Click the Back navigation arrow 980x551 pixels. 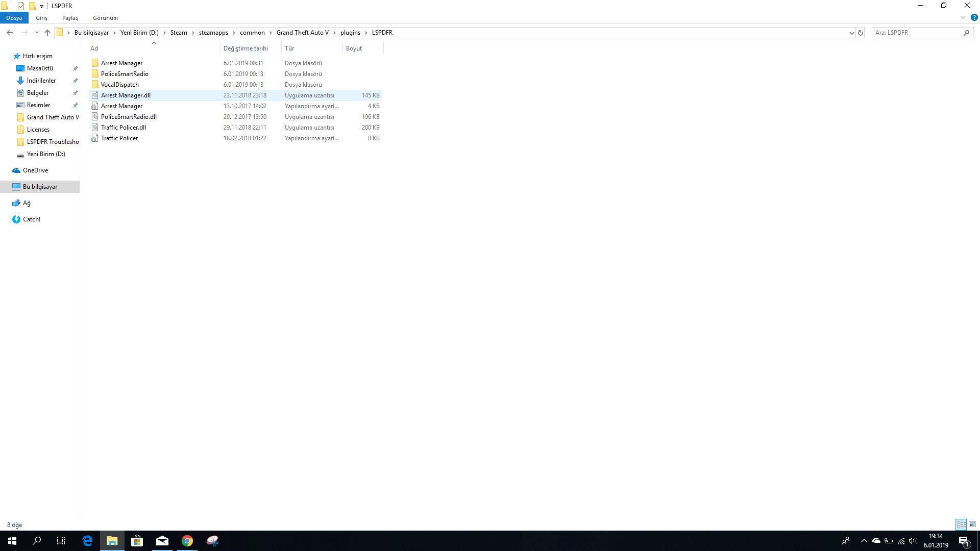click(10, 33)
